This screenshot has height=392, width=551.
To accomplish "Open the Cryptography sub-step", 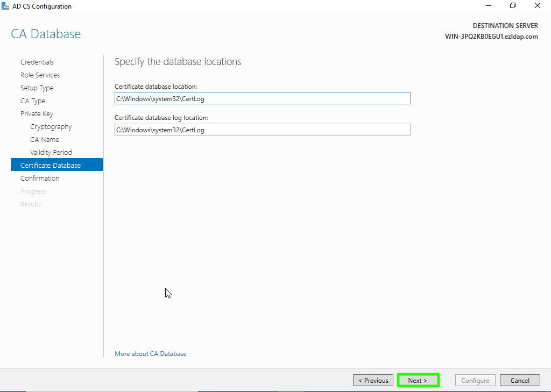I will (x=51, y=127).
